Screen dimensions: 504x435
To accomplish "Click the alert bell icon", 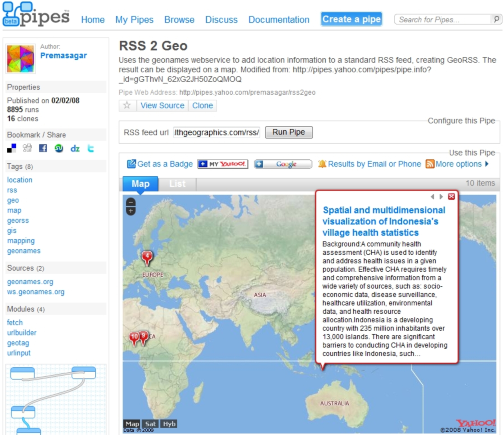I will point(322,164).
